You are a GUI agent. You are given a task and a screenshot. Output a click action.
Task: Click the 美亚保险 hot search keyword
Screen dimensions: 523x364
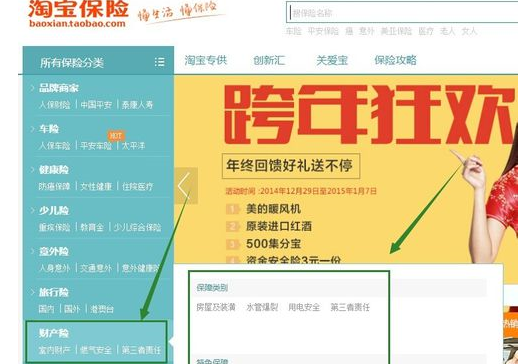click(396, 31)
